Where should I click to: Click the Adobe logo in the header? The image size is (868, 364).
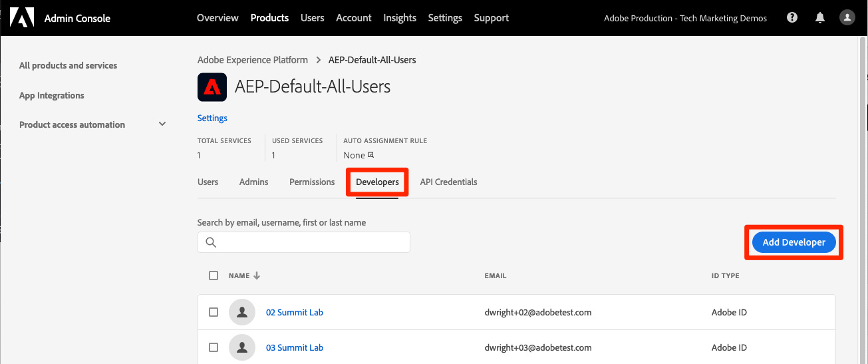point(21,18)
